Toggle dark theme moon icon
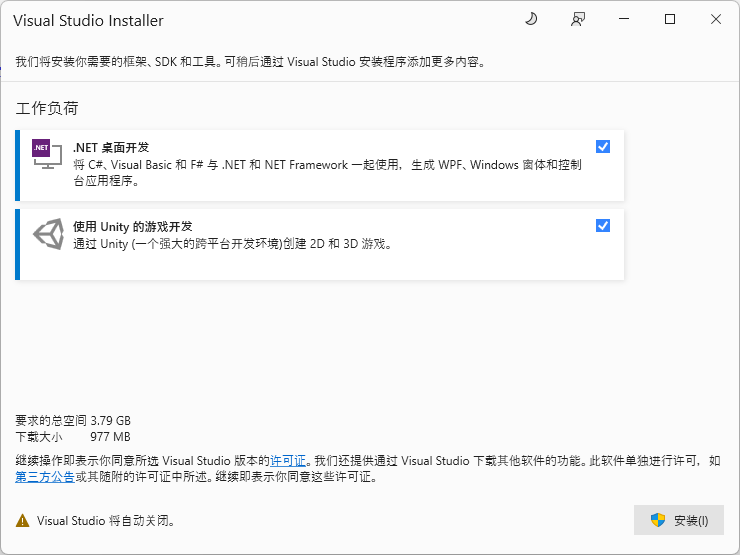 pos(531,19)
